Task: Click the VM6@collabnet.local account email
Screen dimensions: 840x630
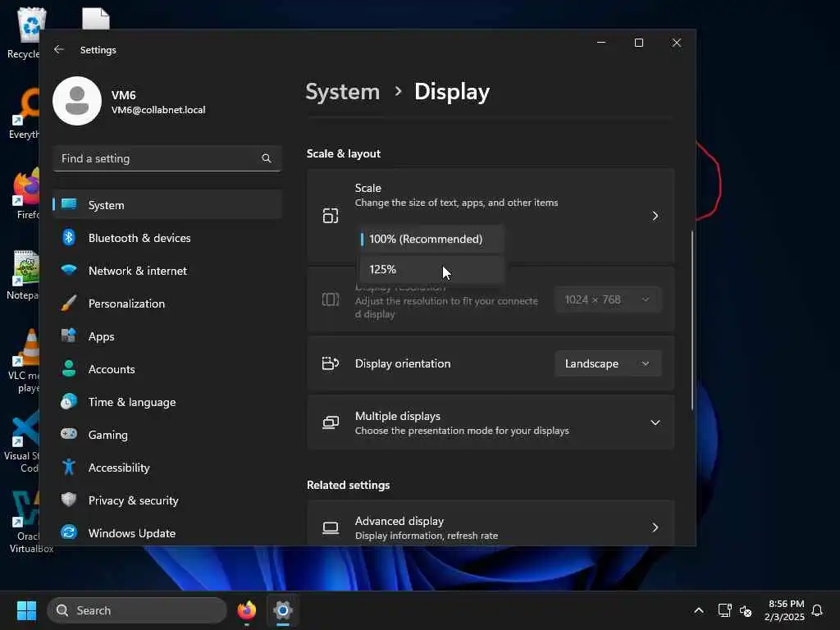Action: pyautogui.click(x=158, y=110)
